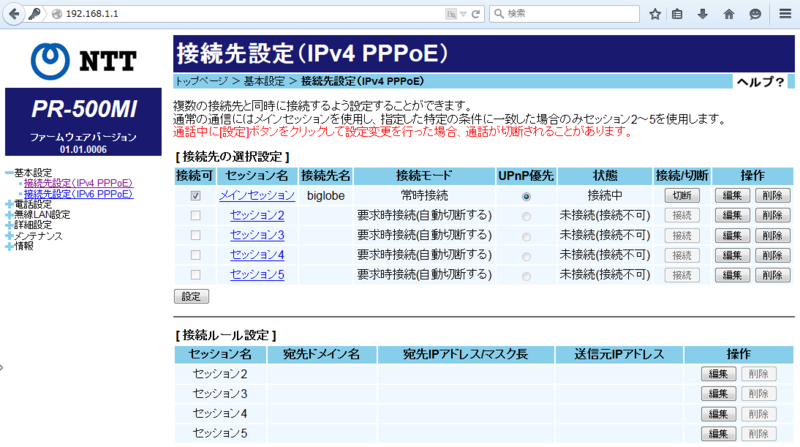800x447 pixels.
Task: Check 接続可 box for セッション3
Action: coord(195,235)
